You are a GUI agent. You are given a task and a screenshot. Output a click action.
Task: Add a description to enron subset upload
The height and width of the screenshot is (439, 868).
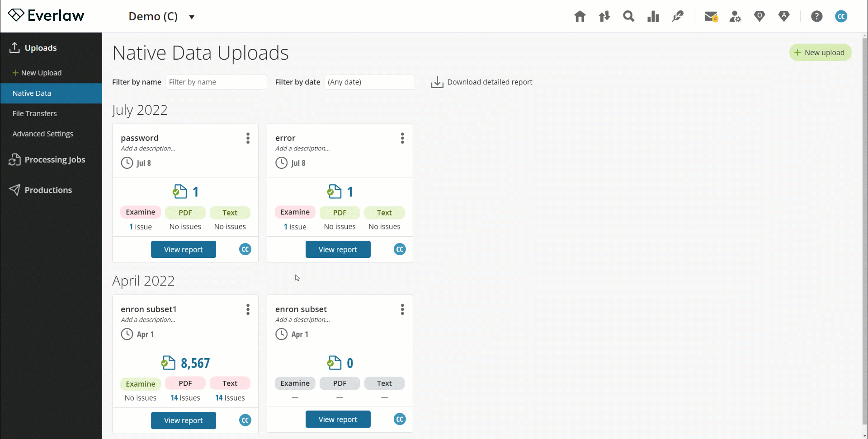point(303,320)
